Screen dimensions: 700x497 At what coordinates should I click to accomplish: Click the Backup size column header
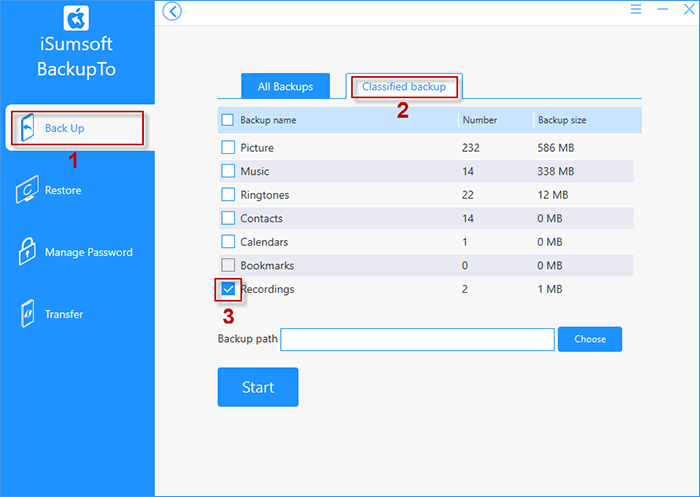562,120
